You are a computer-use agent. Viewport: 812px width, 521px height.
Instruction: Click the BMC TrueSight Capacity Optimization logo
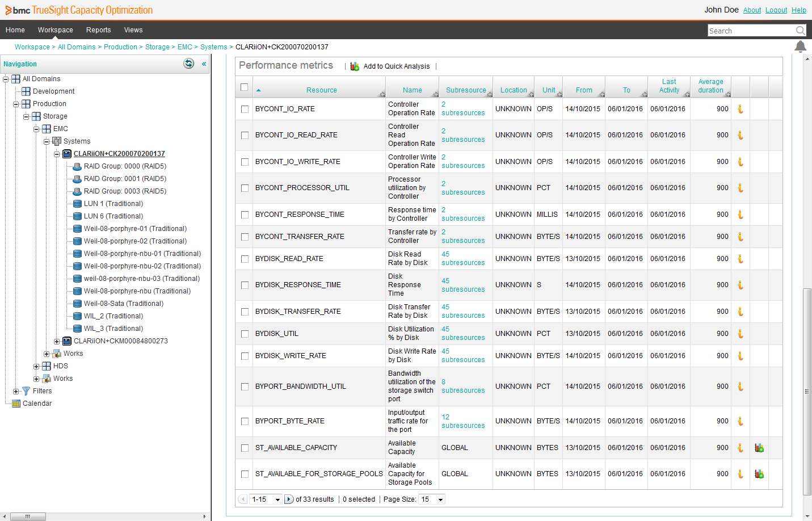click(79, 10)
